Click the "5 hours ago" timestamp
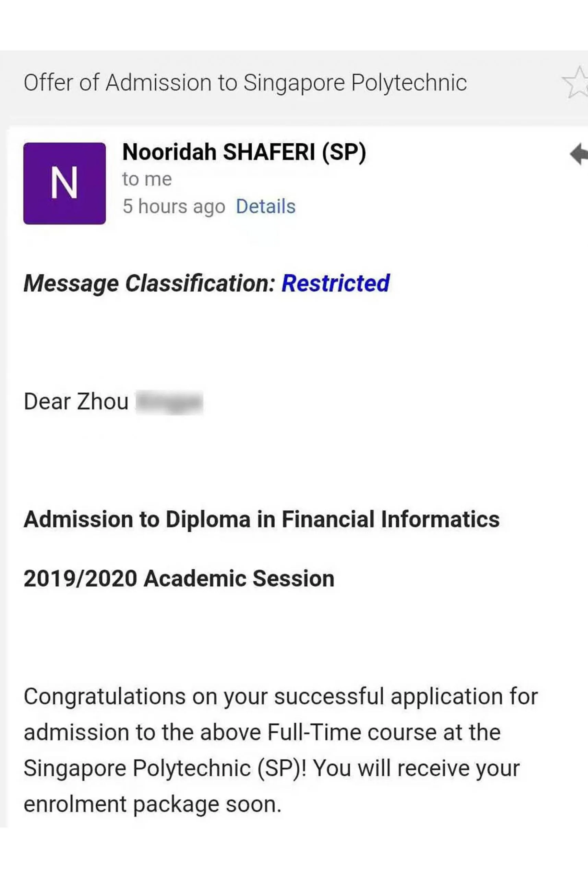The image size is (588, 878). [173, 206]
